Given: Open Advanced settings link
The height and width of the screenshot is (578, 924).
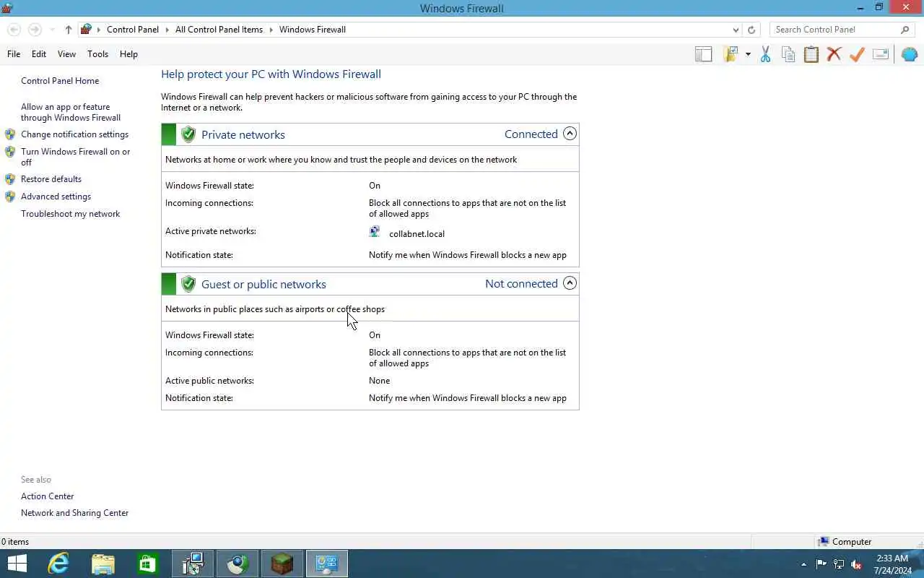Looking at the screenshot, I should 56,197.
